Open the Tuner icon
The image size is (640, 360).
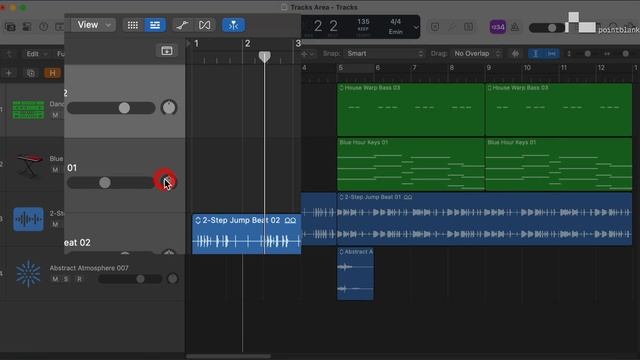point(452,27)
